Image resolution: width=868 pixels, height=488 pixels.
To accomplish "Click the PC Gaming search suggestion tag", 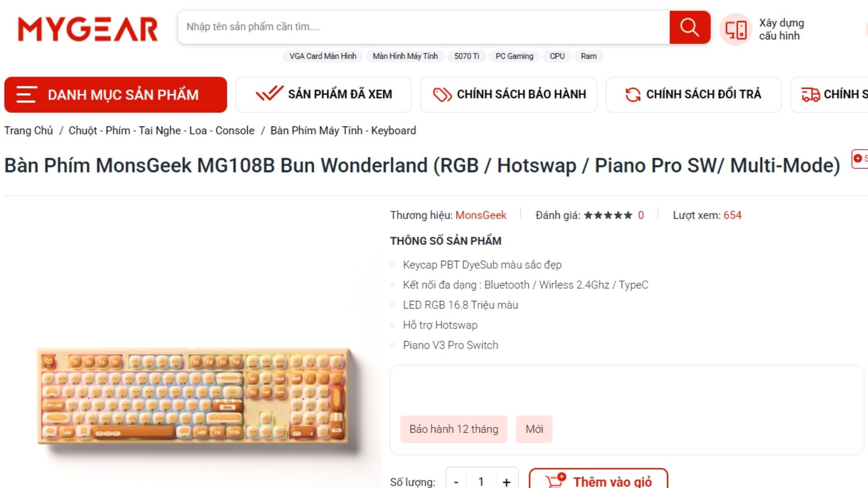I will 514,56.
